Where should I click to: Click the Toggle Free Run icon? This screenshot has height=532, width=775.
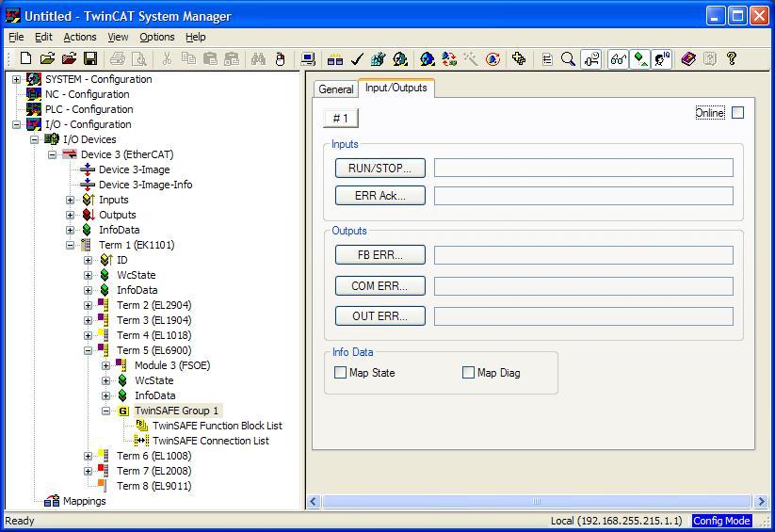(492, 58)
